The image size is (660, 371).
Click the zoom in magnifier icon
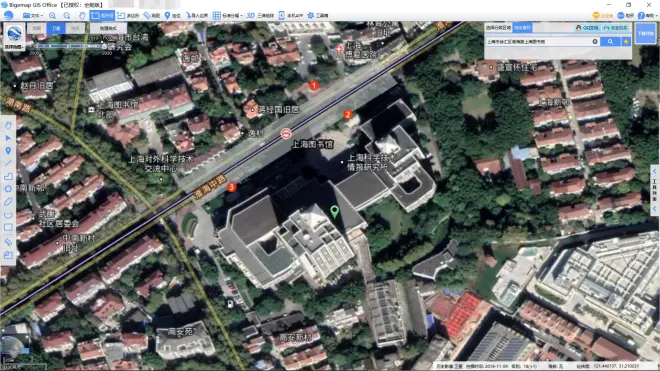click(52, 16)
